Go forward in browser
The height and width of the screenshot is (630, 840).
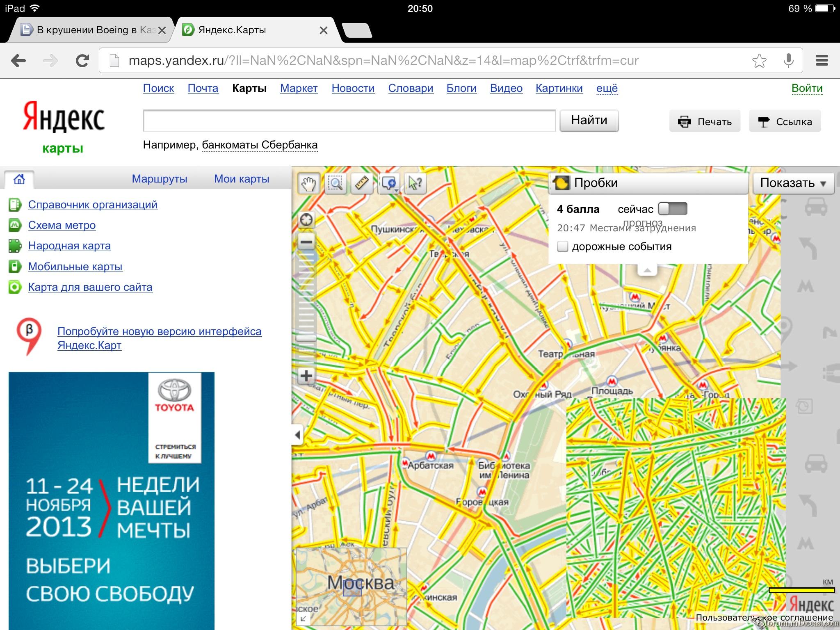tap(50, 61)
